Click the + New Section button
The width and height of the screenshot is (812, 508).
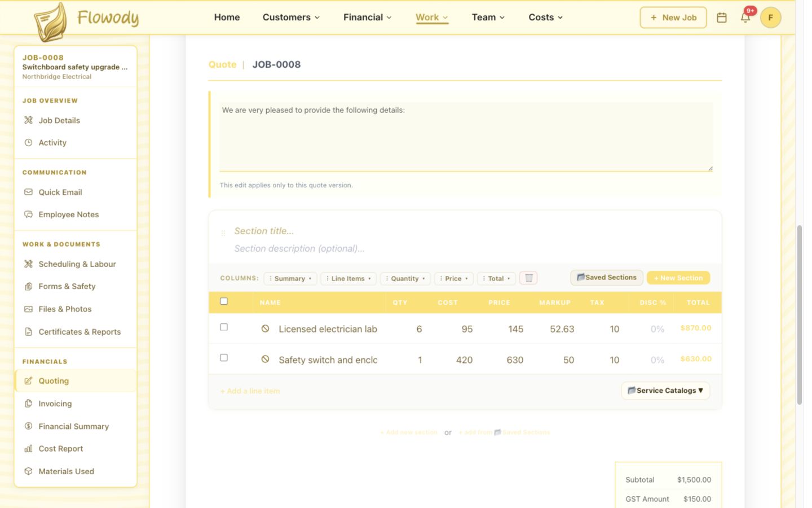click(x=678, y=278)
